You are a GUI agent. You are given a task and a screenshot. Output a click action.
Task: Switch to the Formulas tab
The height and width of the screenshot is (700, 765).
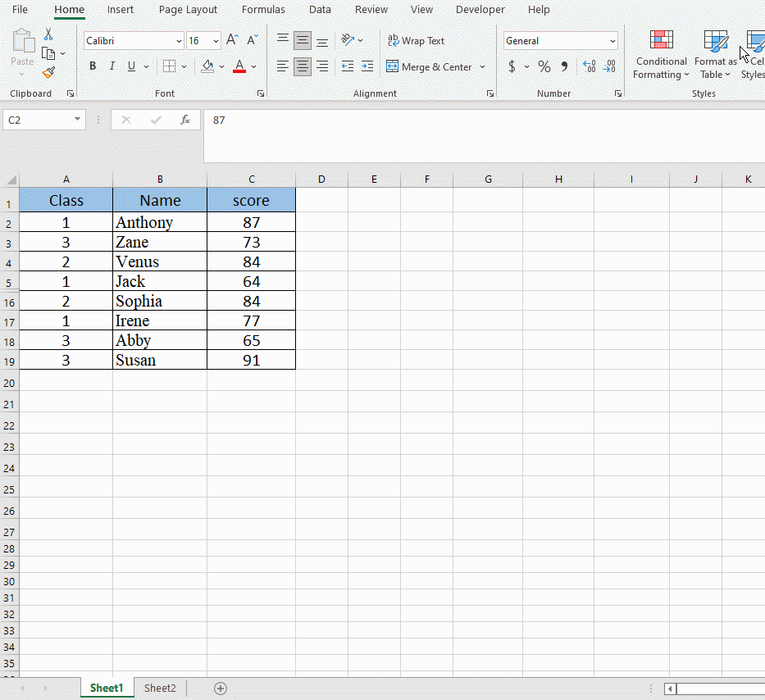[x=263, y=9]
